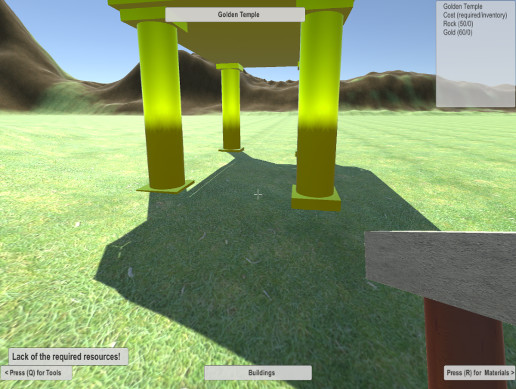
Task: Select the Press (Q) for Tools button
Action: click(36, 373)
